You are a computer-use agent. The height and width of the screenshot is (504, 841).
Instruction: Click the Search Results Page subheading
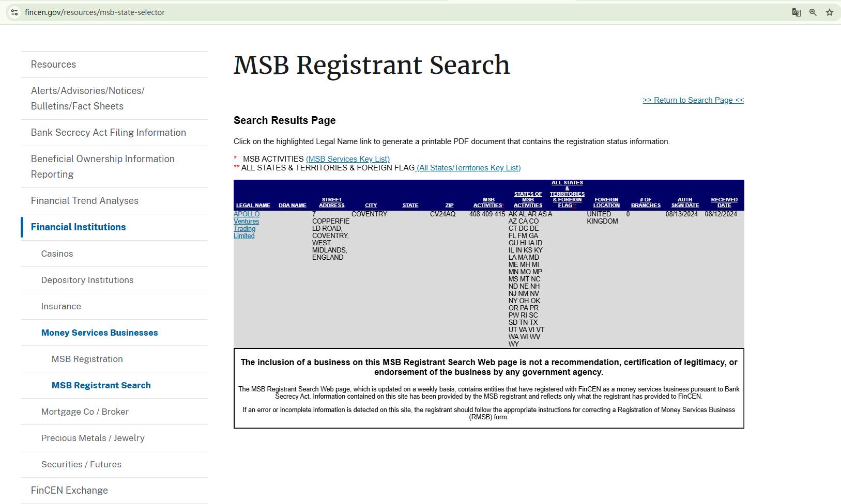285,120
